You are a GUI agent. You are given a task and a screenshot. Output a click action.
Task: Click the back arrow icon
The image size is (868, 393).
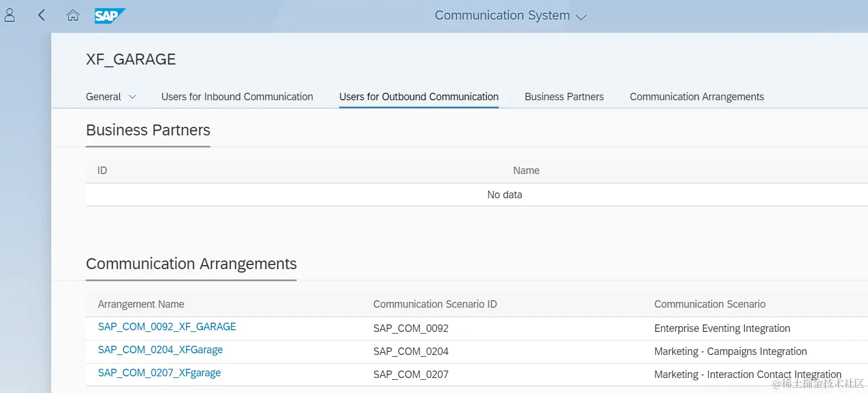coord(41,16)
